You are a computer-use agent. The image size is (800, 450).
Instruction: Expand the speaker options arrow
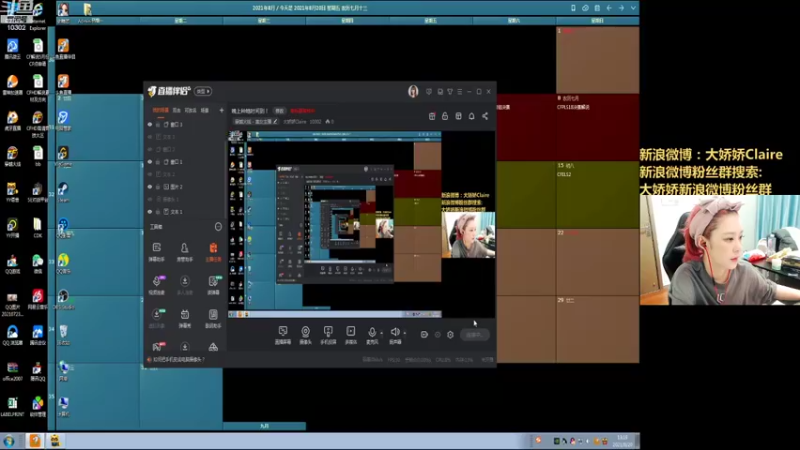tap(405, 333)
